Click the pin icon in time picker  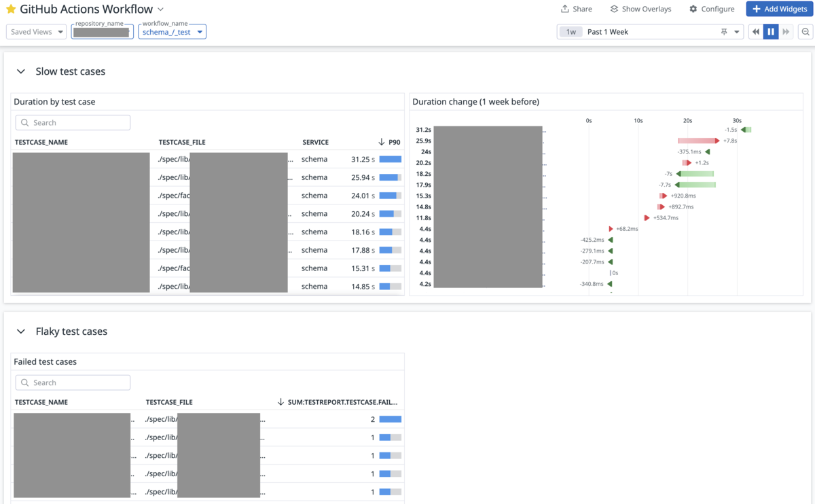(724, 32)
